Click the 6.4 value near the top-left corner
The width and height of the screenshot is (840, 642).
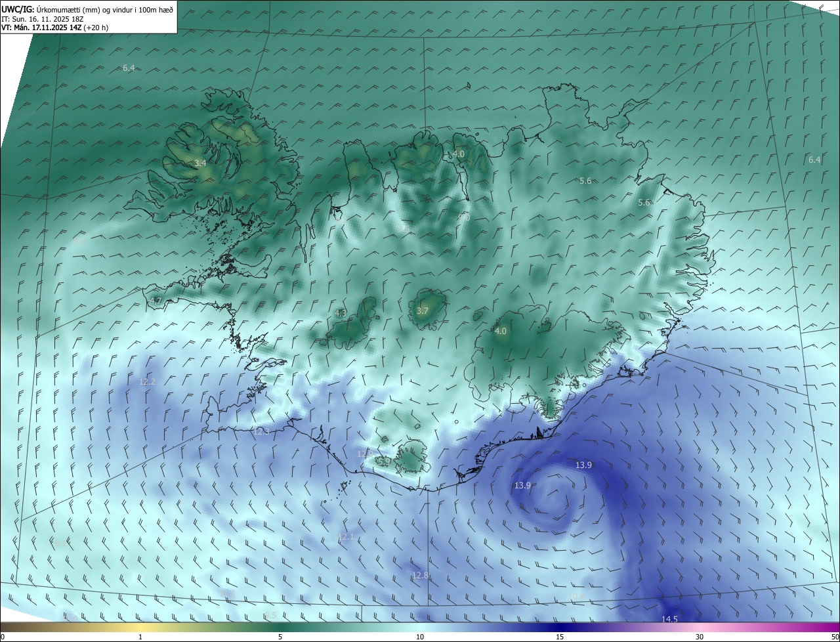click(x=129, y=68)
